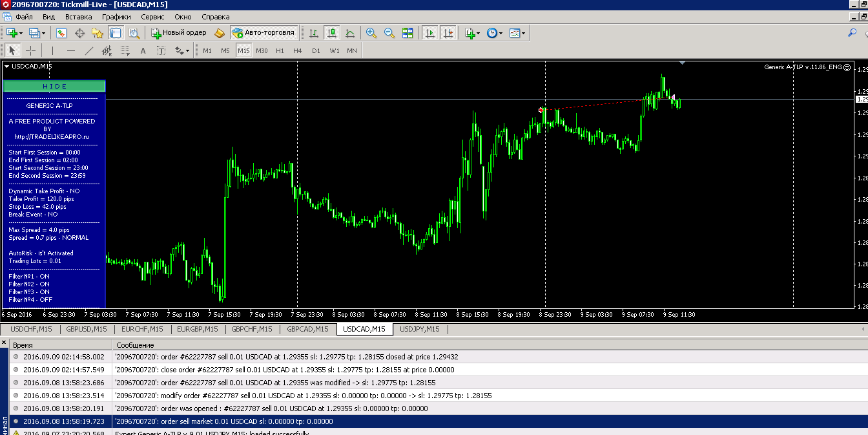Viewport: 868px width, 435px height.
Task: Zoom in the chart with magnifier plus
Action: (371, 32)
